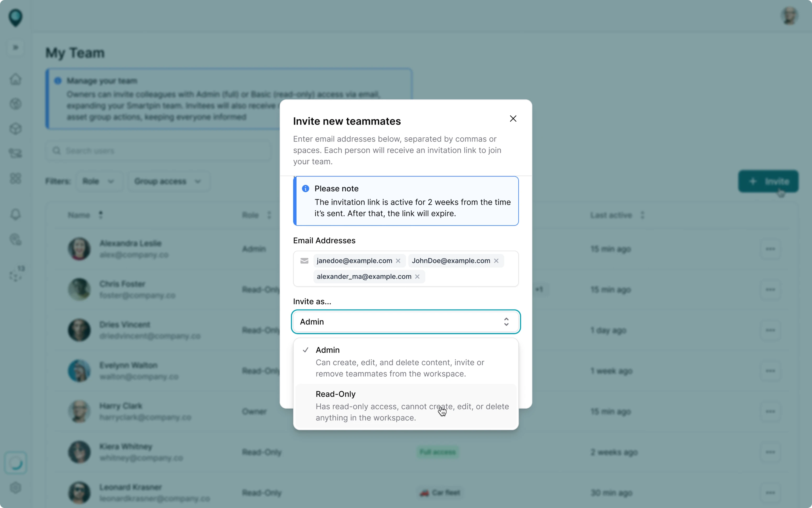
Task: Open the Role filter dropdown
Action: [99, 181]
